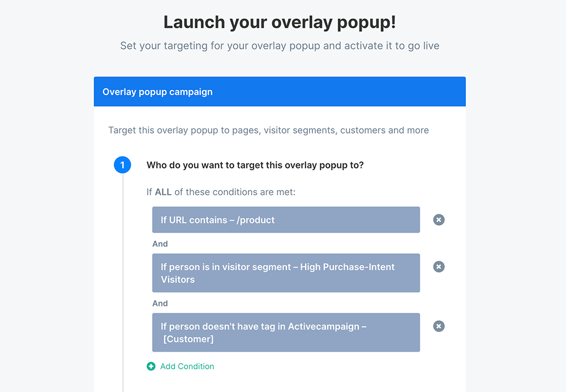
Task: Click the Launch your overlay popup heading
Action: (x=283, y=22)
